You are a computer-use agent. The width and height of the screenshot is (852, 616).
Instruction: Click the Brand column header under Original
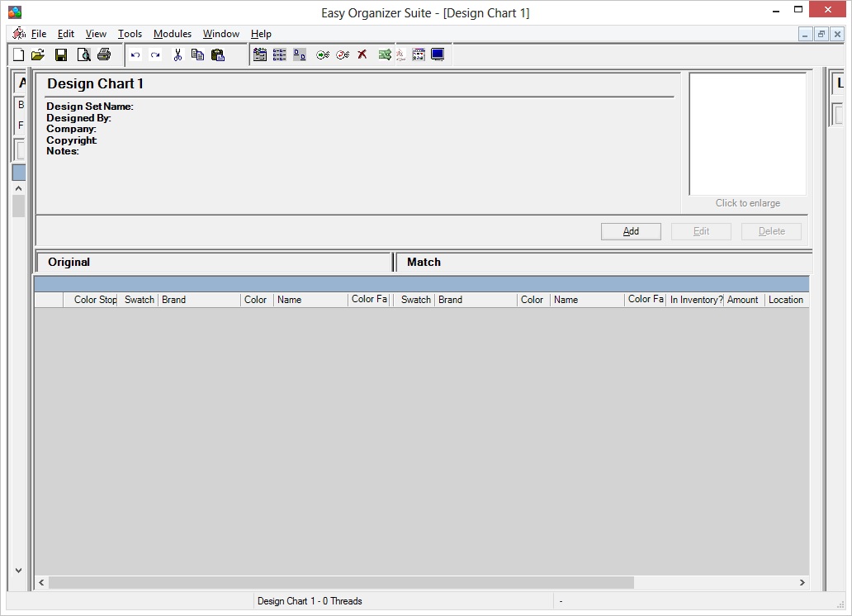[x=198, y=300]
